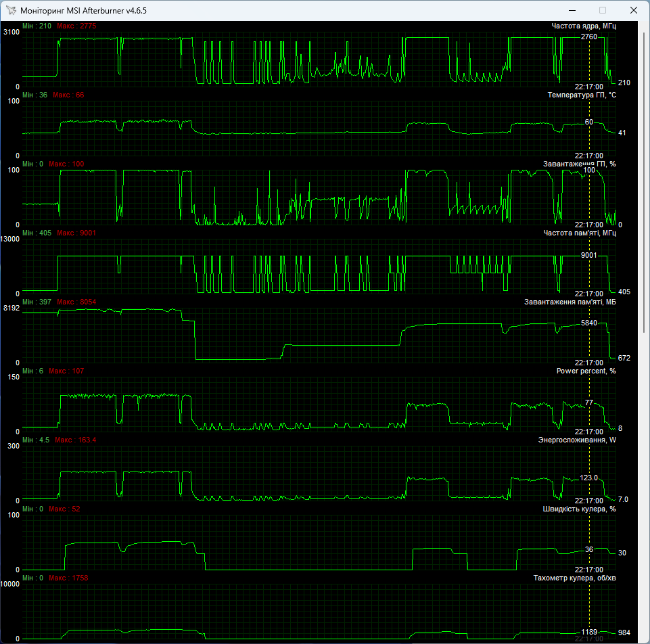Click the 'Макс : 107' power percent value

66,371
